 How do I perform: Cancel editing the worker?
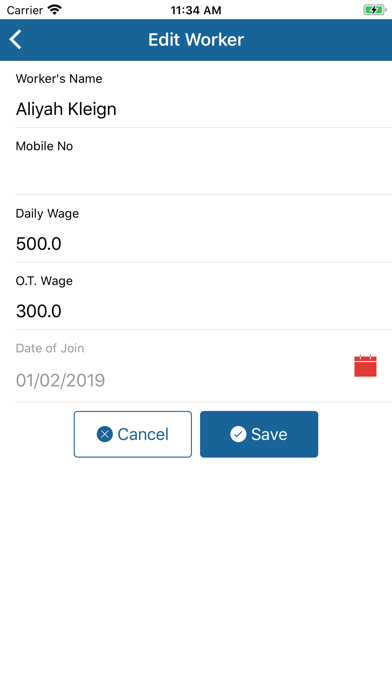point(133,434)
